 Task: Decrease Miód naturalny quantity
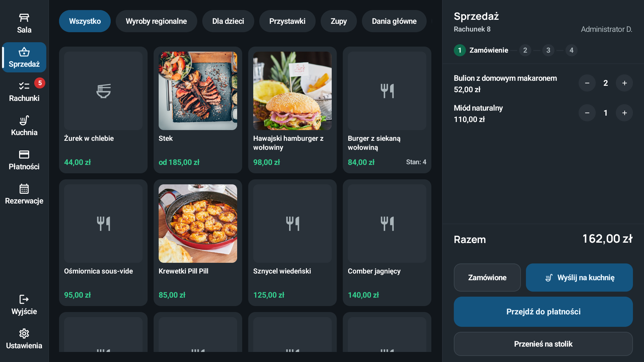(x=587, y=113)
